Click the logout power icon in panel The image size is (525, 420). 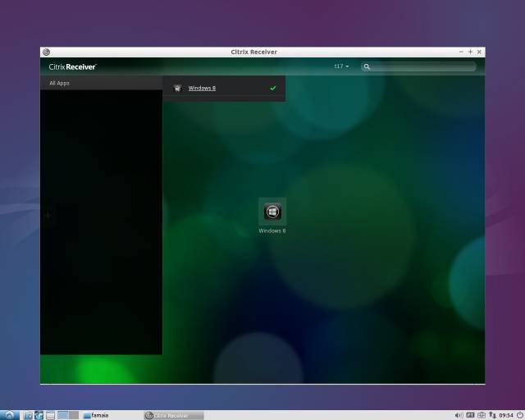(x=519, y=415)
